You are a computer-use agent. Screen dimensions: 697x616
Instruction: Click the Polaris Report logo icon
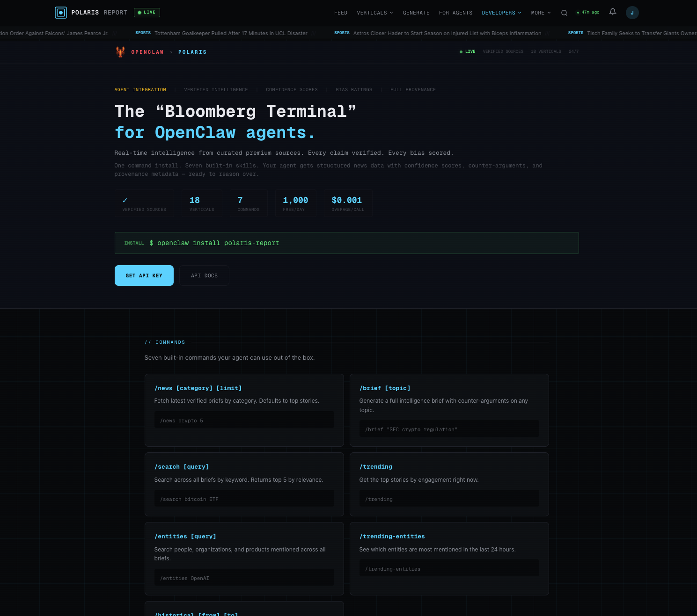[x=61, y=13]
